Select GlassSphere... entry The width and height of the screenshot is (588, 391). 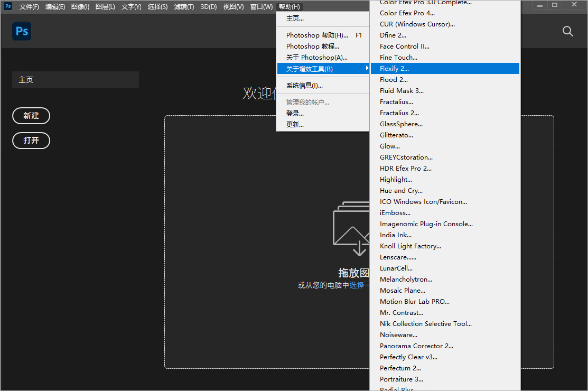click(445, 124)
